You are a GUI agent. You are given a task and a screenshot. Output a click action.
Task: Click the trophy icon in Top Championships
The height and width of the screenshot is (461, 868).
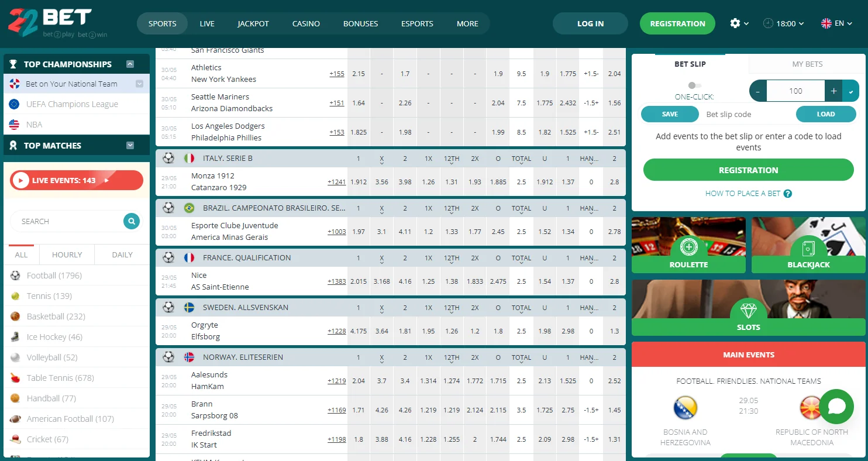point(13,64)
